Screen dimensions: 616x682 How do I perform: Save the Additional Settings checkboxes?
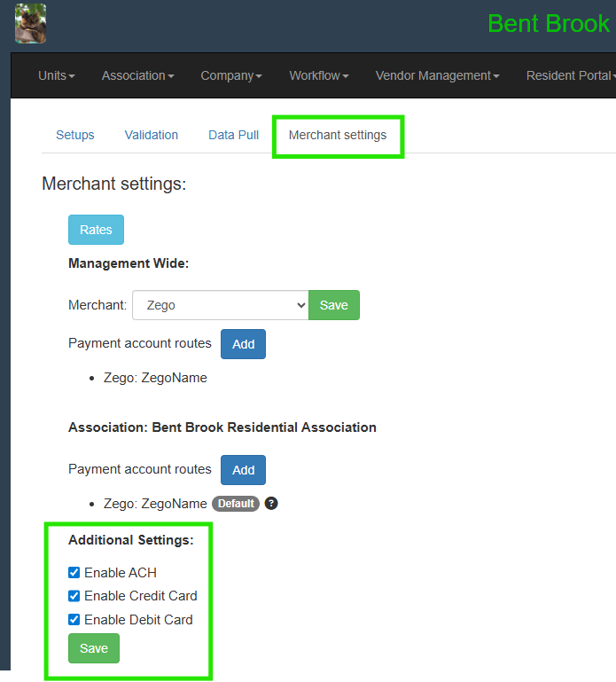[x=94, y=648]
